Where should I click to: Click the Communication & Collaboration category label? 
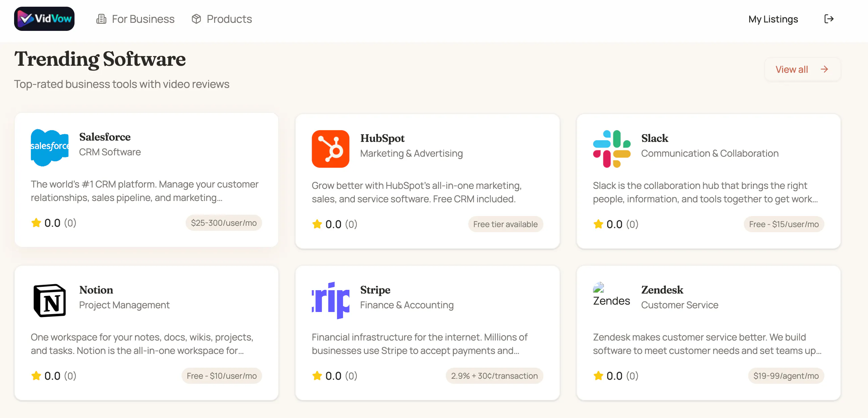[x=710, y=153]
